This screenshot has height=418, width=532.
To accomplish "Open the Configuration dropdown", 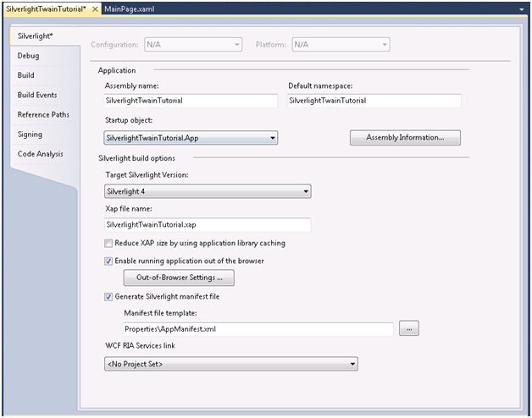I will click(x=193, y=44).
